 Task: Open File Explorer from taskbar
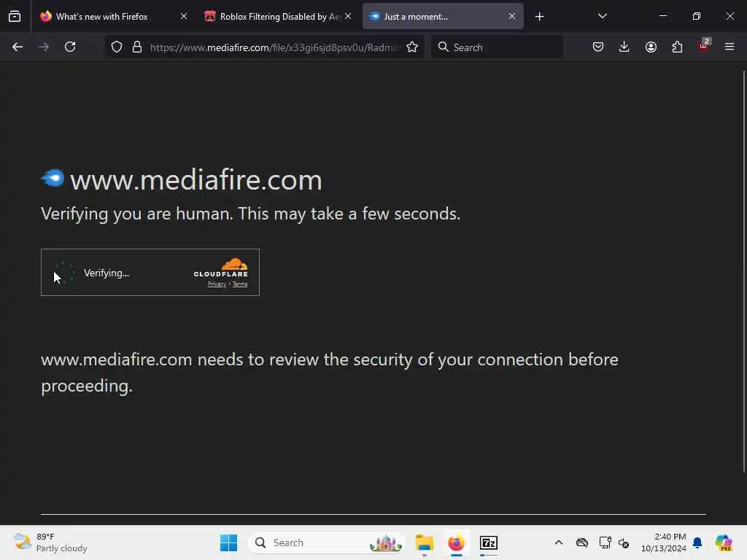coord(424,542)
